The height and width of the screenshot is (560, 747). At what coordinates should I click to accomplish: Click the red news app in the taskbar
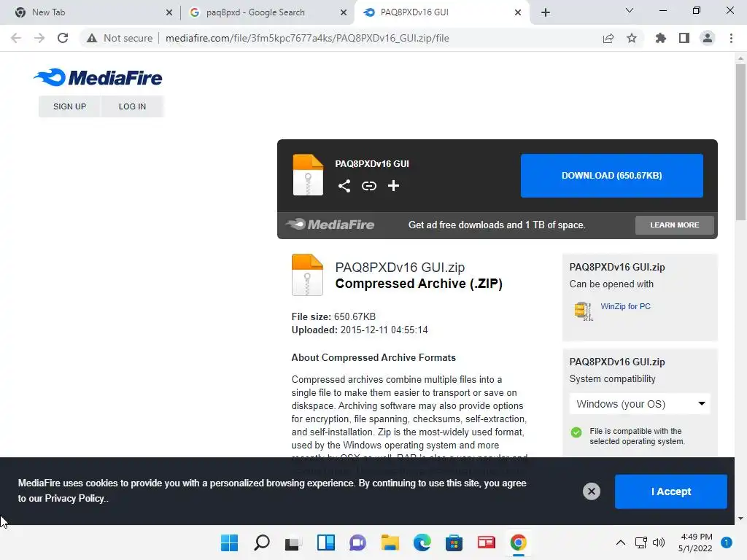(486, 542)
